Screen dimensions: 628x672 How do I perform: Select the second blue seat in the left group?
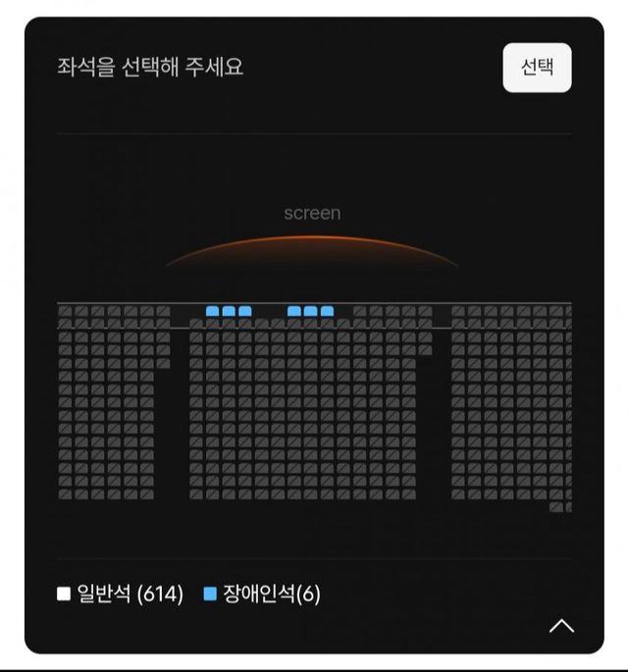pyautogui.click(x=229, y=311)
